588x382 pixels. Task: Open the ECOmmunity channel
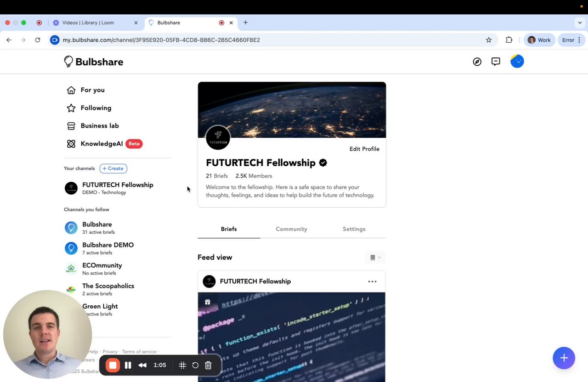click(102, 269)
